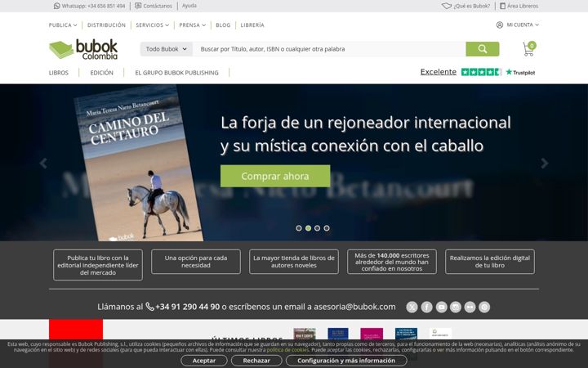The width and height of the screenshot is (588, 368).
Task: Expand the MI CUENTA account menu
Action: [x=518, y=25]
